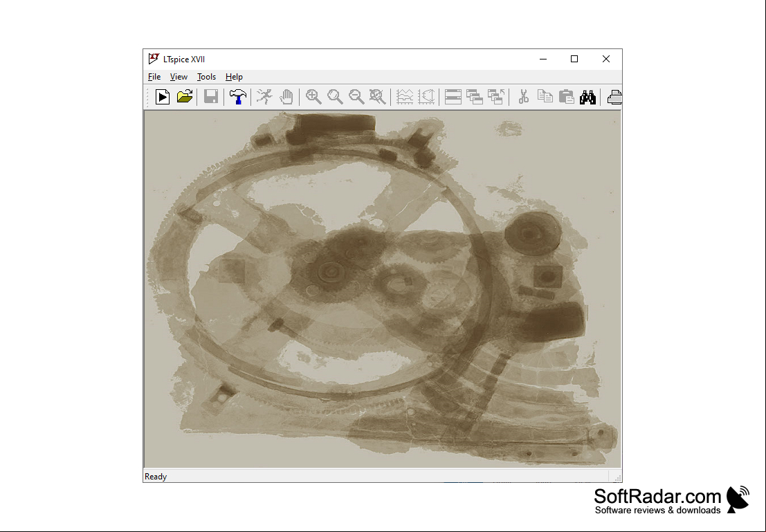The height and width of the screenshot is (532, 766).
Task: Close the LTspice XVII window
Action: click(605, 59)
